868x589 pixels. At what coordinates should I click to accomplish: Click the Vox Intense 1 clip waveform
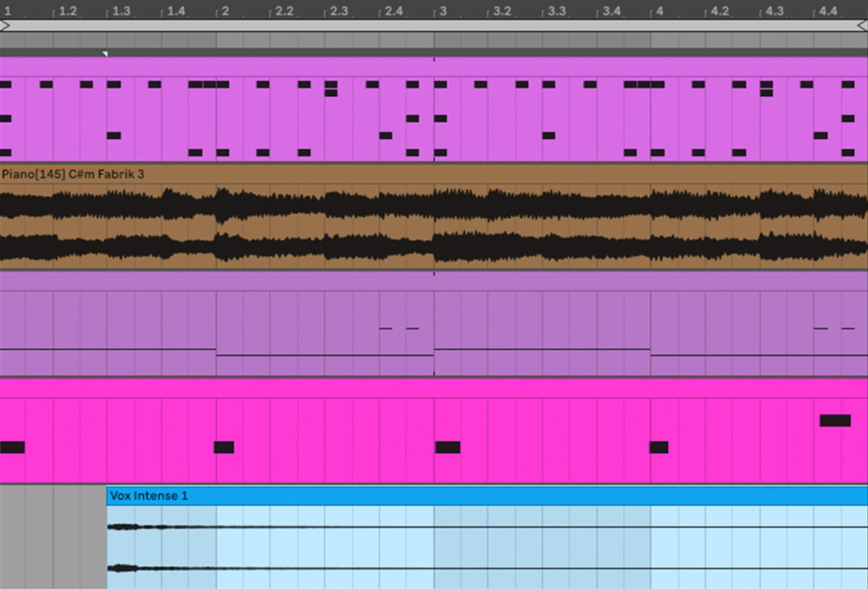point(487,547)
